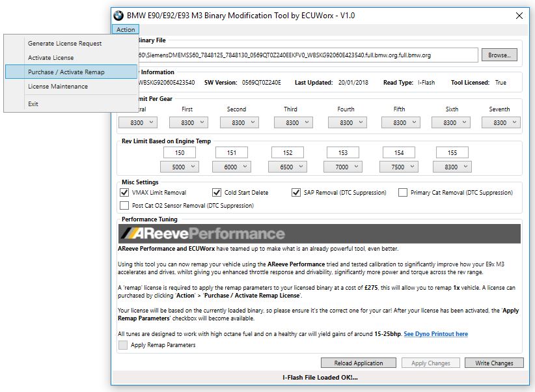The width and height of the screenshot is (535, 392).
Task: Click the Browse... button
Action: (499, 55)
